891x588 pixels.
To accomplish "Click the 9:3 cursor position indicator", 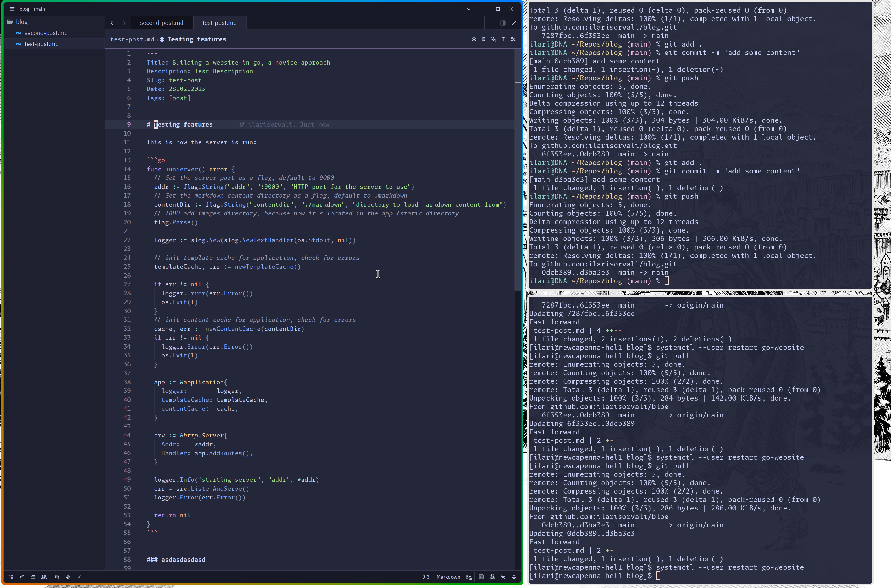I will click(x=426, y=577).
